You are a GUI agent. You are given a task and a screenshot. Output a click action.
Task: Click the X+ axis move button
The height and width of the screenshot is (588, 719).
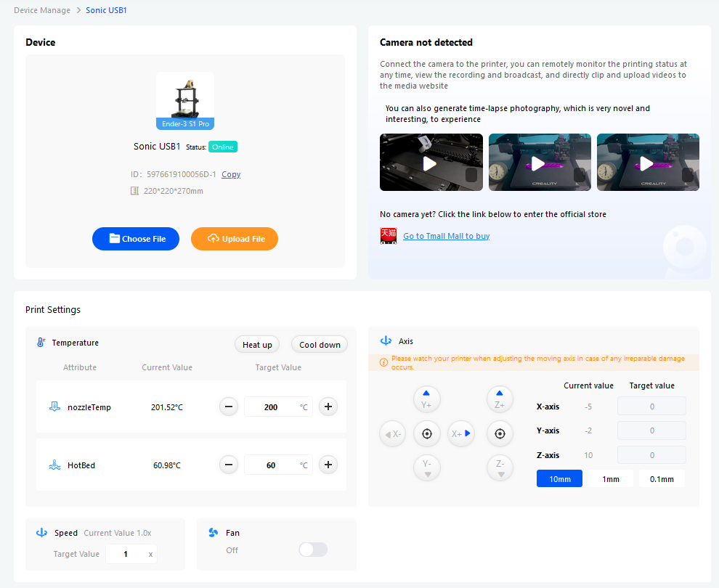[461, 433]
